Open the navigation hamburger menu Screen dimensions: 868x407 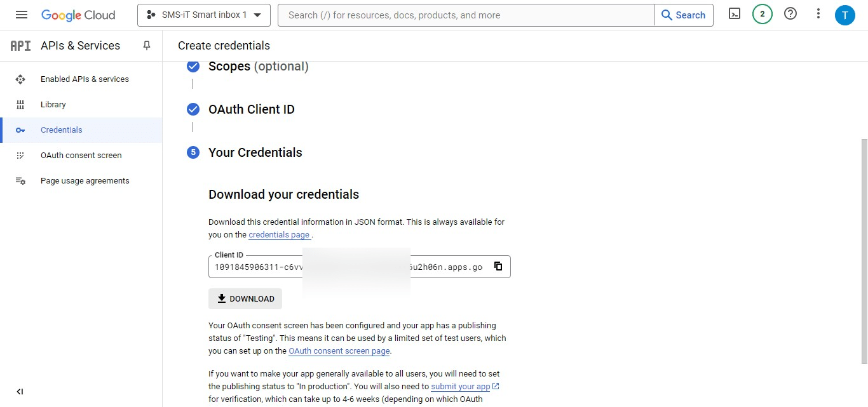[x=21, y=14]
